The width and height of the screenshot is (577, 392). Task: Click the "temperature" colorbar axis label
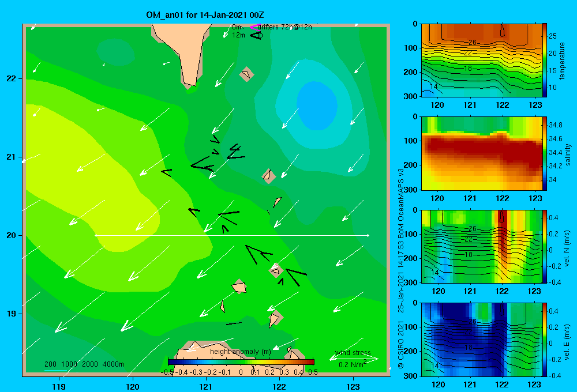(x=561, y=61)
